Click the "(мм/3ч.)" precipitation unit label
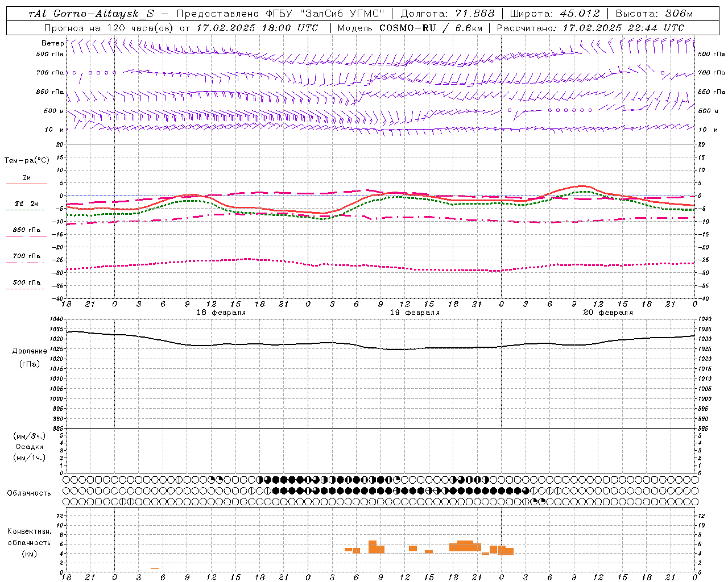Viewport: 728px width, 582px height. tap(29, 436)
